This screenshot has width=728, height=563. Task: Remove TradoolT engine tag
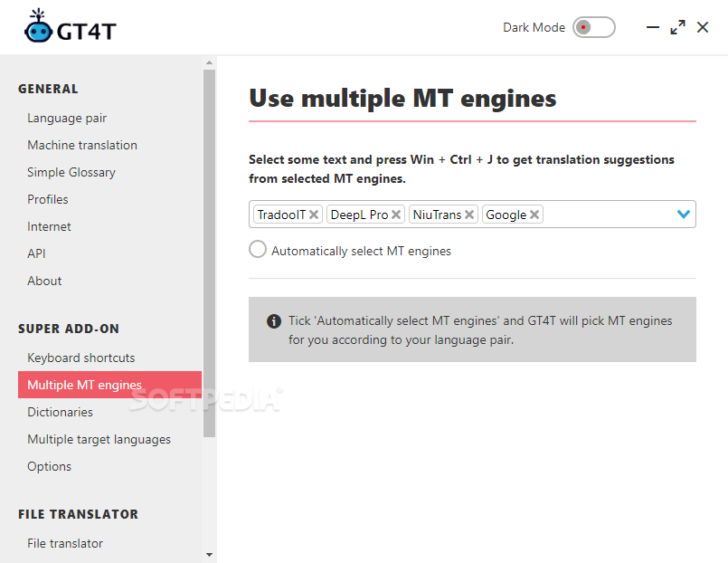point(314,215)
